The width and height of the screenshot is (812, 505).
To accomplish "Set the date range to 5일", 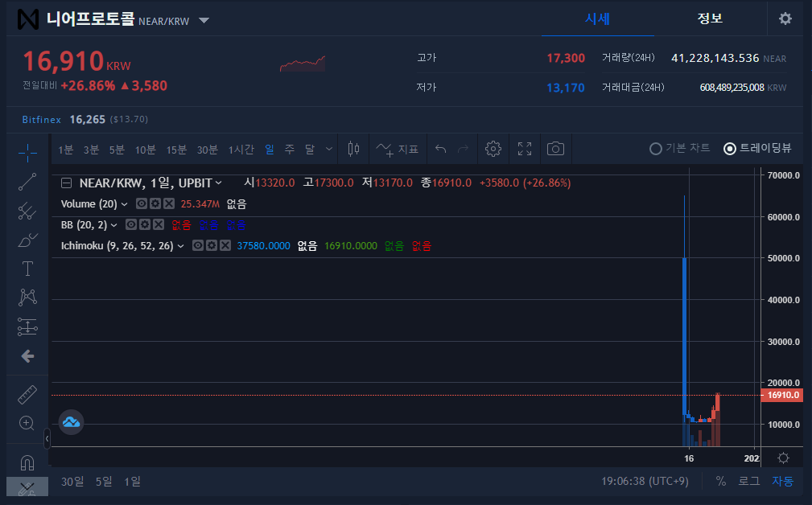I will tap(104, 481).
